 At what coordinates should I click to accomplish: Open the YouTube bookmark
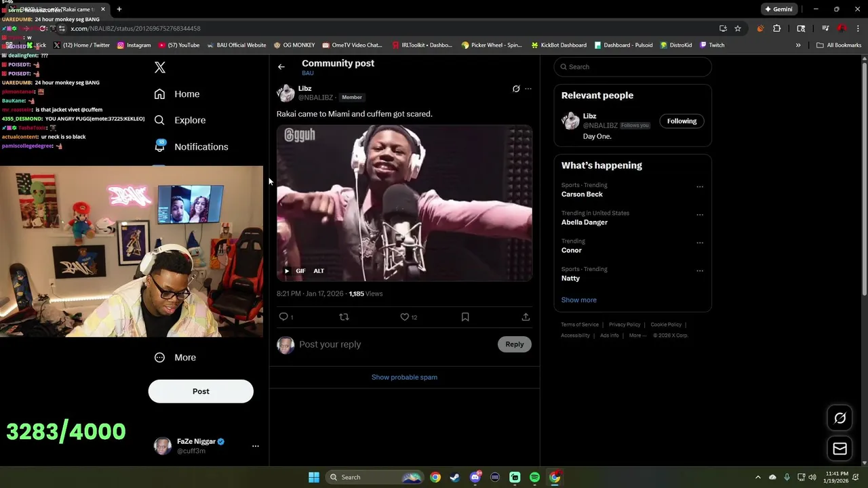click(179, 45)
